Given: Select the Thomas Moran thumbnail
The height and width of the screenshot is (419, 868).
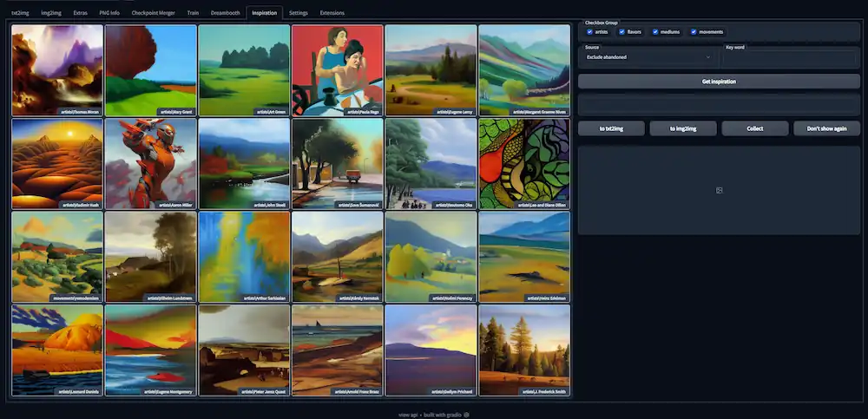Looking at the screenshot, I should click(x=57, y=69).
